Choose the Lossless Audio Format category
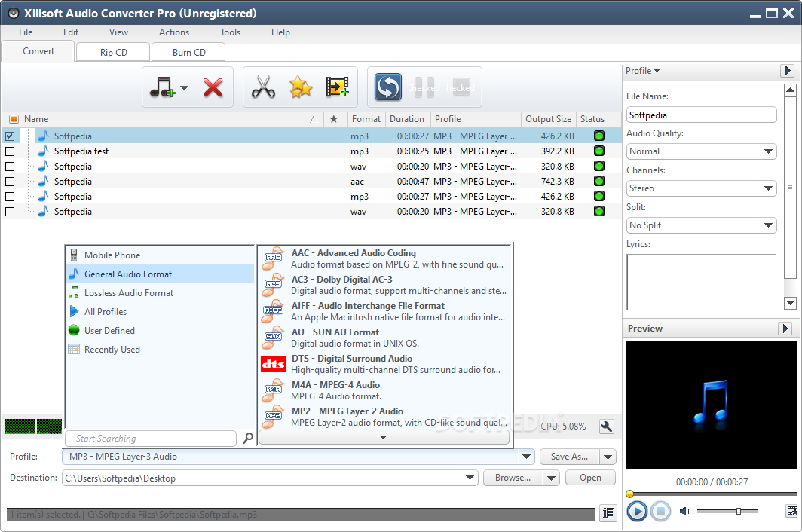The width and height of the screenshot is (802, 532). coord(160,293)
